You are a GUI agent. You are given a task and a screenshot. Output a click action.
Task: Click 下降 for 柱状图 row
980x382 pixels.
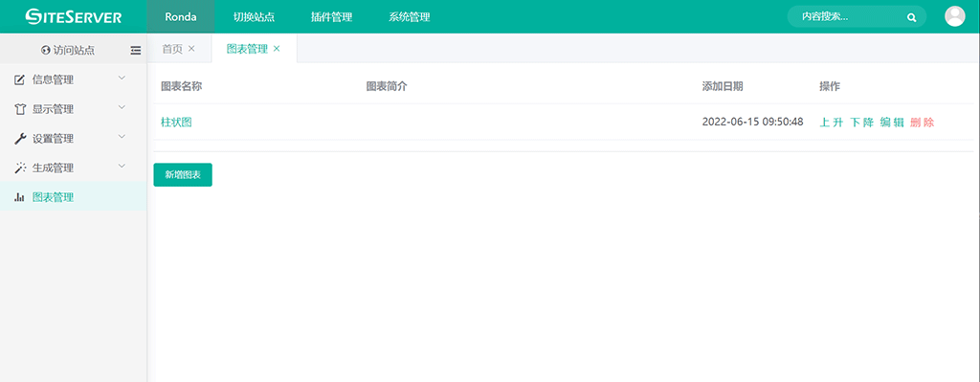pyautogui.click(x=862, y=123)
